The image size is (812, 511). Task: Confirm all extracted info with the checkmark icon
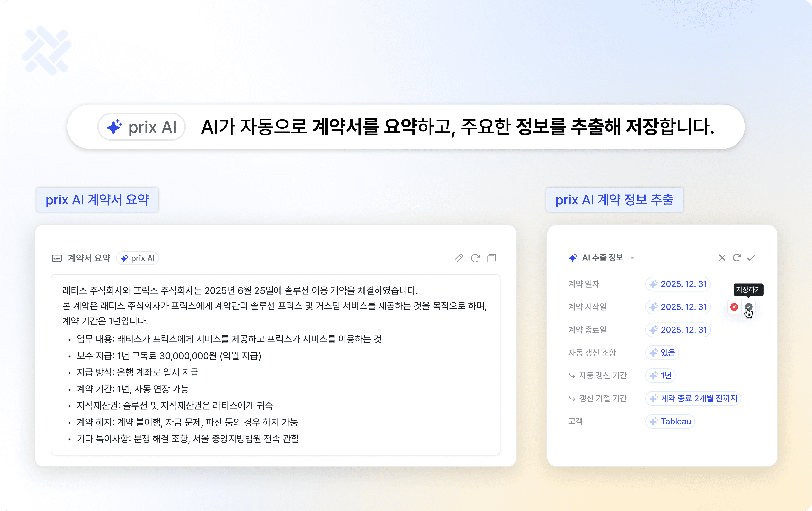[751, 258]
